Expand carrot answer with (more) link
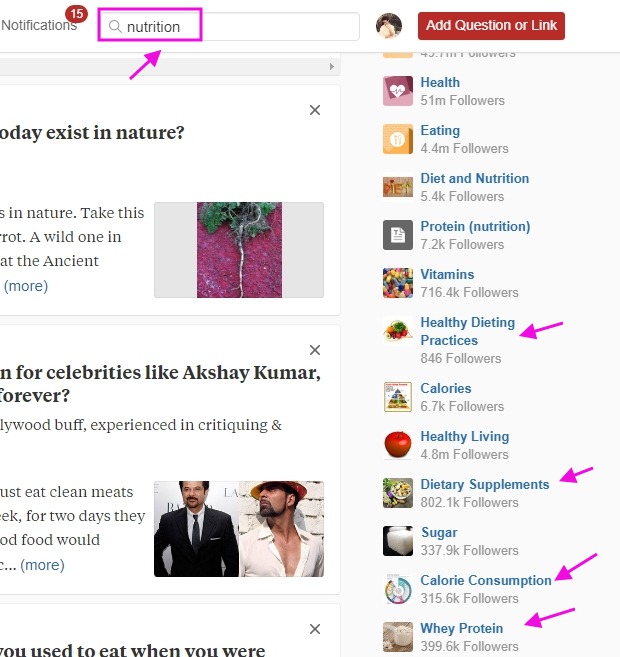Viewport: 620px width, 657px height. click(x=26, y=286)
